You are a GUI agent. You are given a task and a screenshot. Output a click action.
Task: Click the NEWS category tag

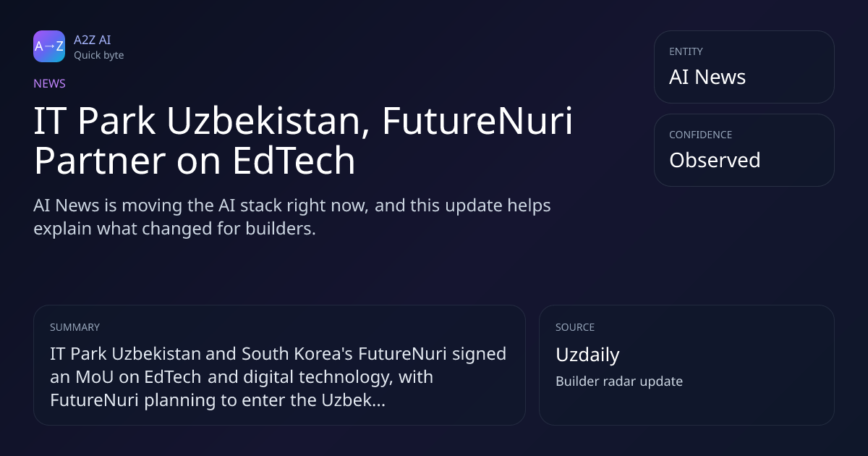pos(49,83)
